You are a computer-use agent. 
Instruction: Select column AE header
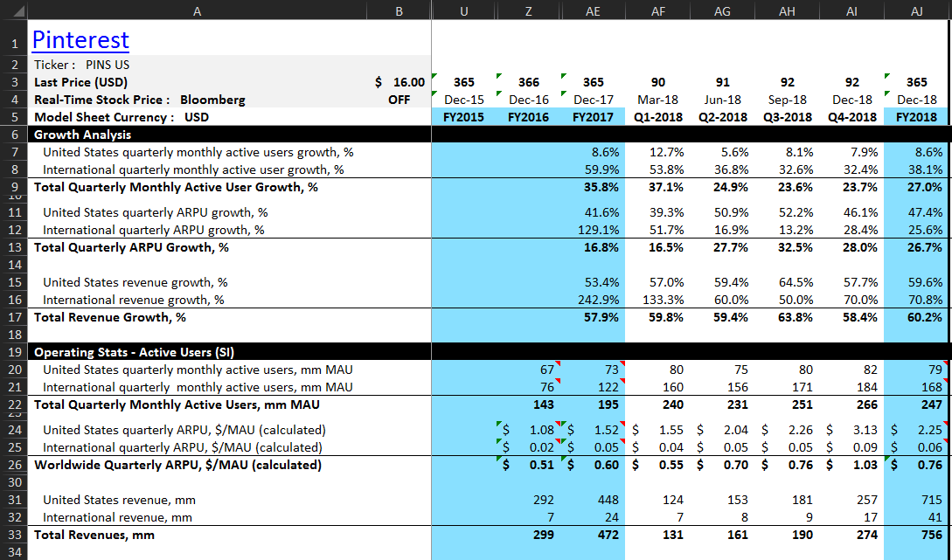click(x=594, y=11)
